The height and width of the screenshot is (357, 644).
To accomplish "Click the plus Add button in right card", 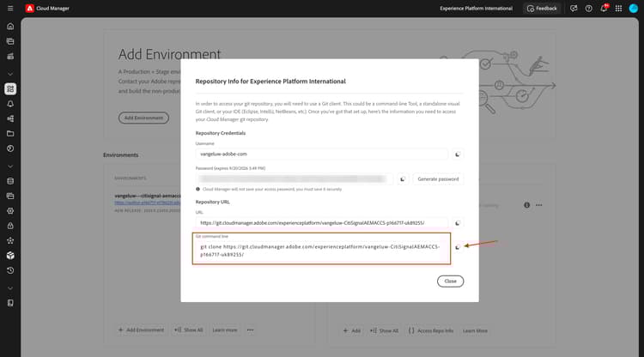I will tap(351, 330).
